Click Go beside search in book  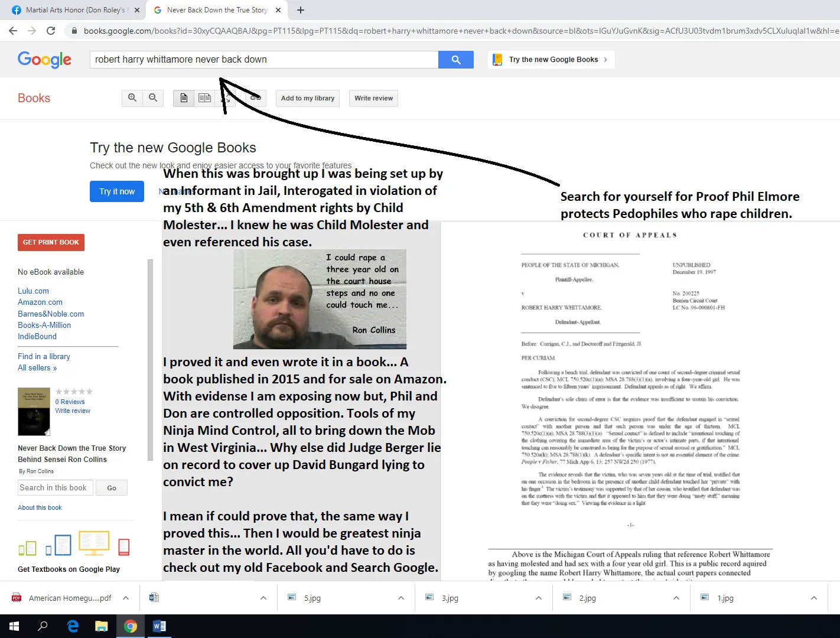112,488
